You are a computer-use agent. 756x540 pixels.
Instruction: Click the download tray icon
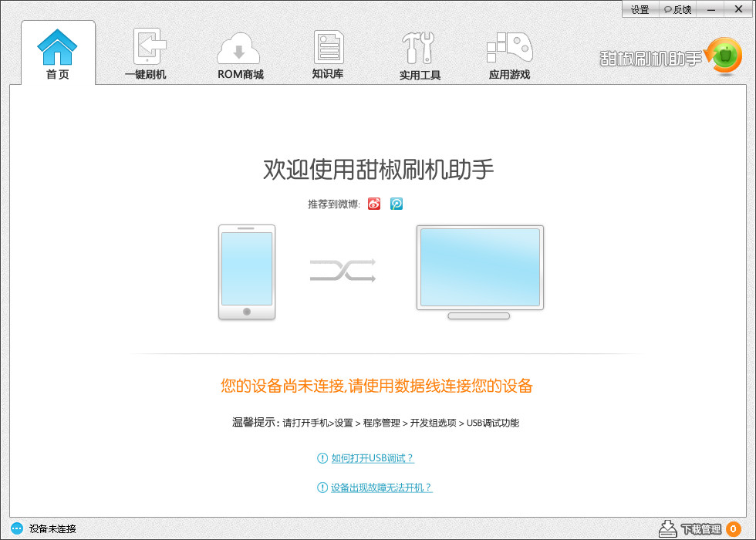click(668, 529)
